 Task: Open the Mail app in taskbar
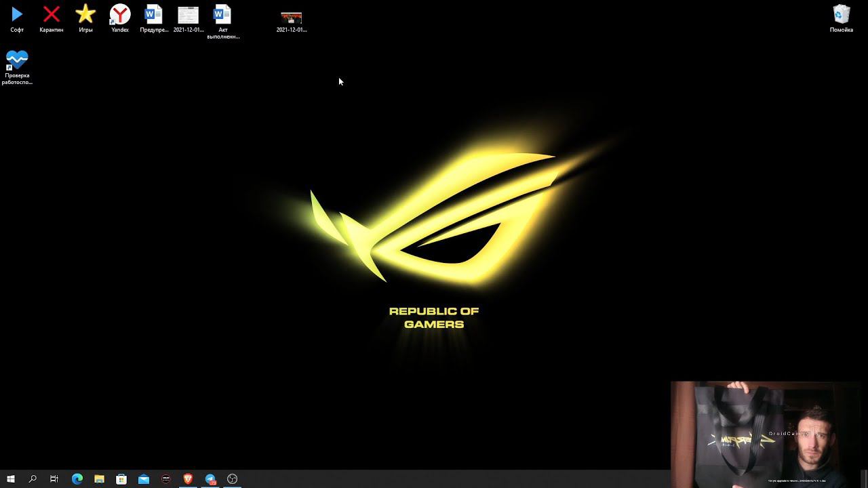click(144, 479)
